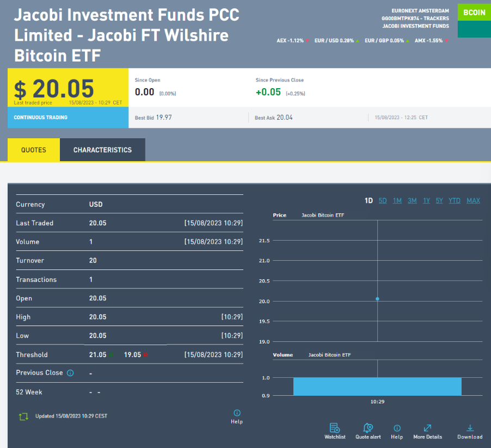Image resolution: width=491 pixels, height=448 pixels.
Task: Display YTD chart range
Action: [455, 201]
